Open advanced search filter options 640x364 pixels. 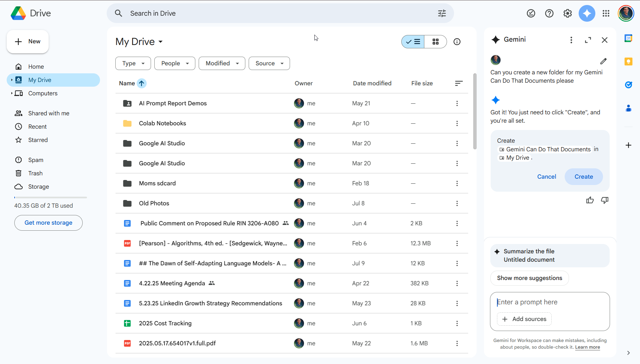point(442,13)
